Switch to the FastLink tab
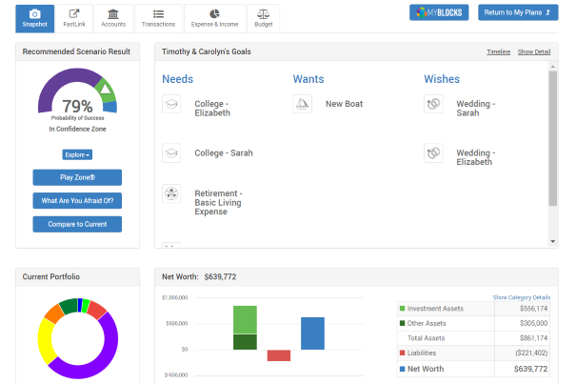This screenshot has height=384, width=577. pyautogui.click(x=74, y=19)
